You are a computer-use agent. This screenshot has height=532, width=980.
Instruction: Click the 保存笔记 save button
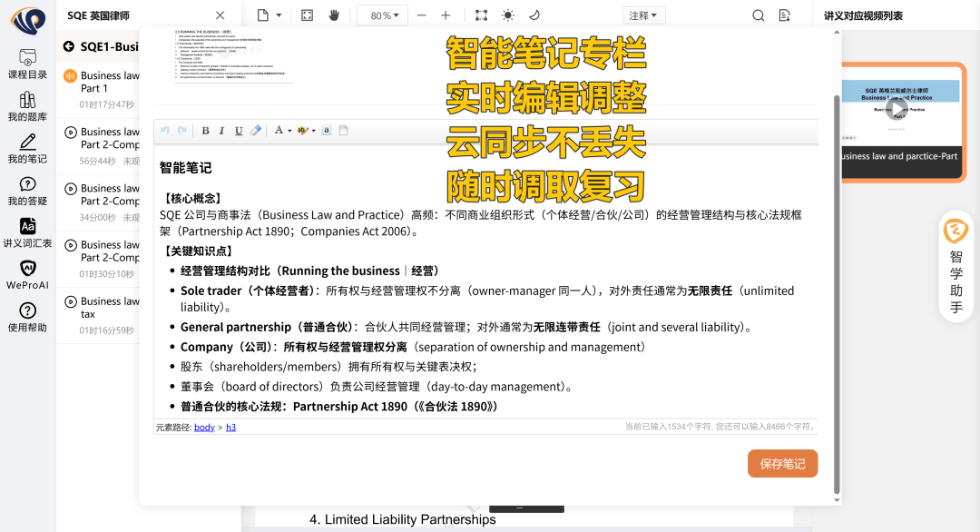pos(782,464)
